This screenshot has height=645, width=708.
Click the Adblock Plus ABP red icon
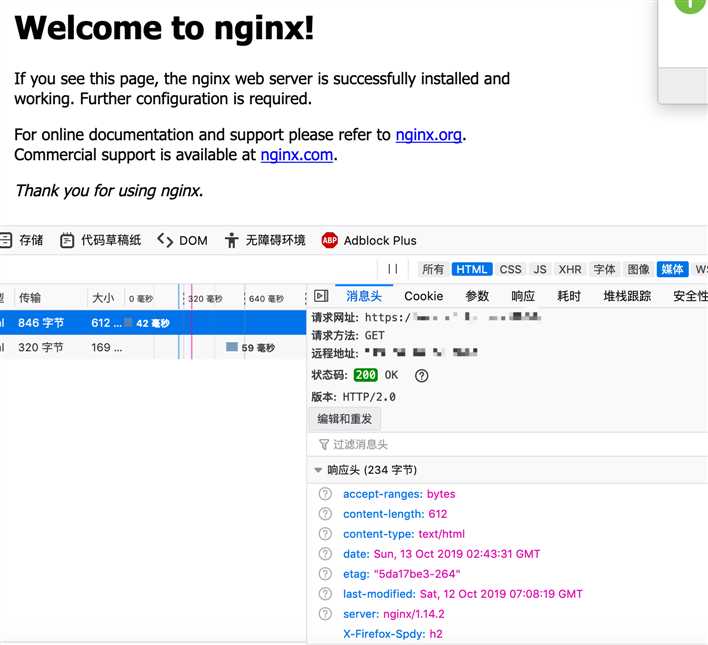tap(330, 240)
